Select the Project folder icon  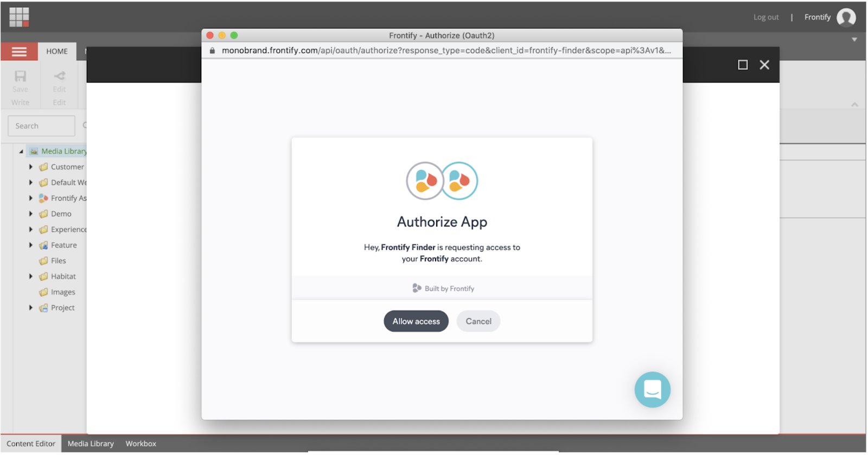click(x=43, y=308)
